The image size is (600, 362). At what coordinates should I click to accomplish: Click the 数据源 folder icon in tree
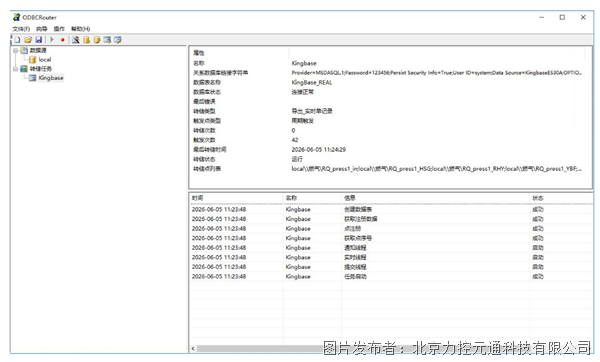(24, 51)
